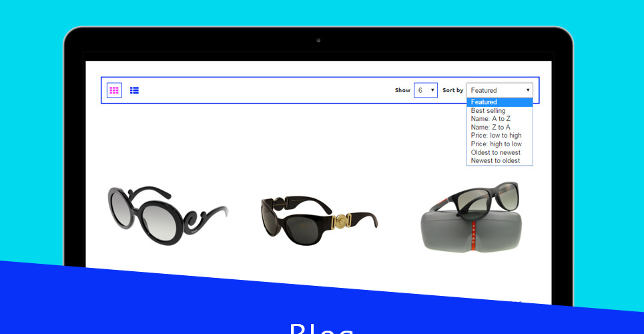The width and height of the screenshot is (644, 334).
Task: Switch to grid view layout
Action: coord(114,90)
